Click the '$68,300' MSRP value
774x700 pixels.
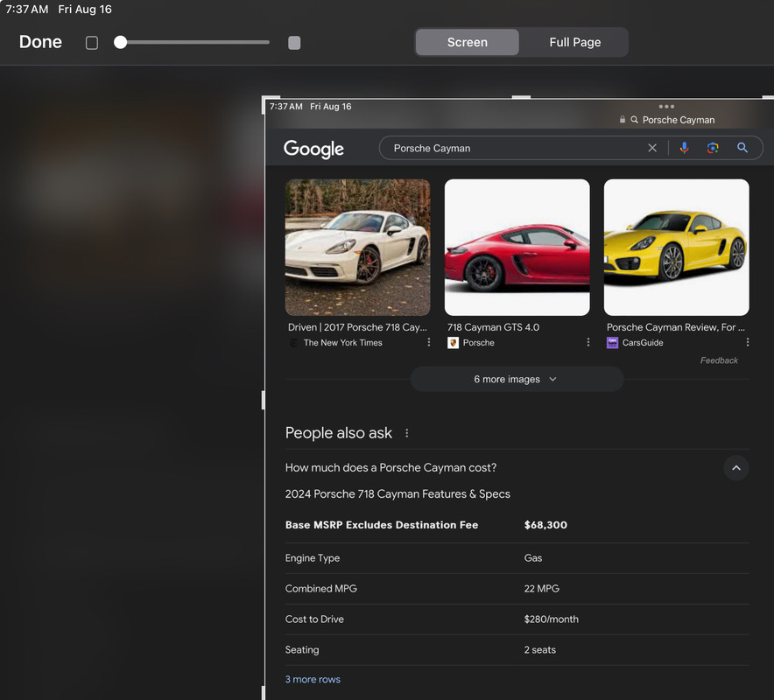[545, 525]
